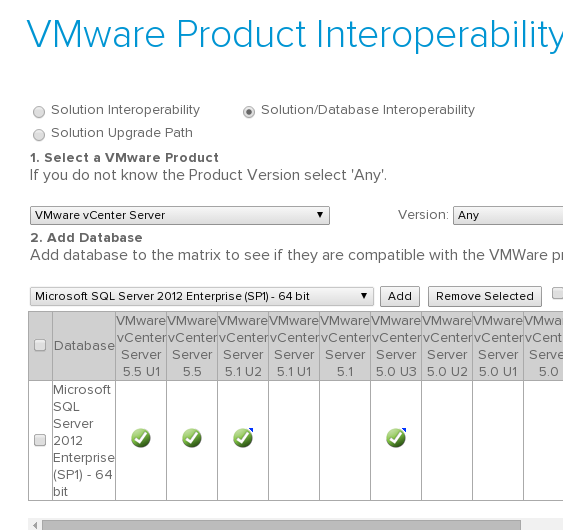
Task: Click the green checkmark under vCenter Server 5.0 U3
Action: pyautogui.click(x=396, y=438)
